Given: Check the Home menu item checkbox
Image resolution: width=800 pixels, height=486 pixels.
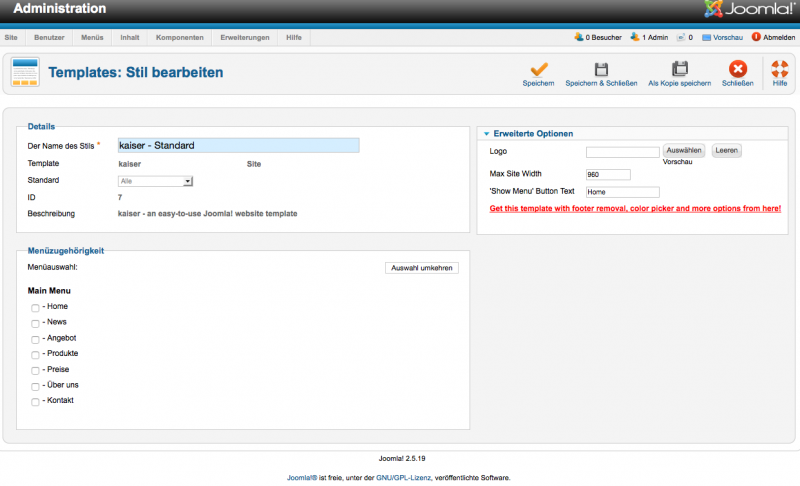Looking at the screenshot, I should pos(35,308).
